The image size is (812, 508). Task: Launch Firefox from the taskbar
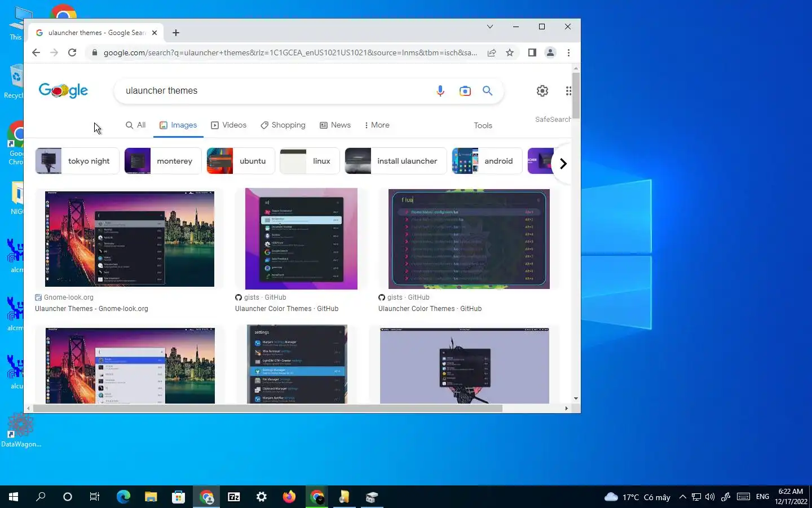coord(289,497)
